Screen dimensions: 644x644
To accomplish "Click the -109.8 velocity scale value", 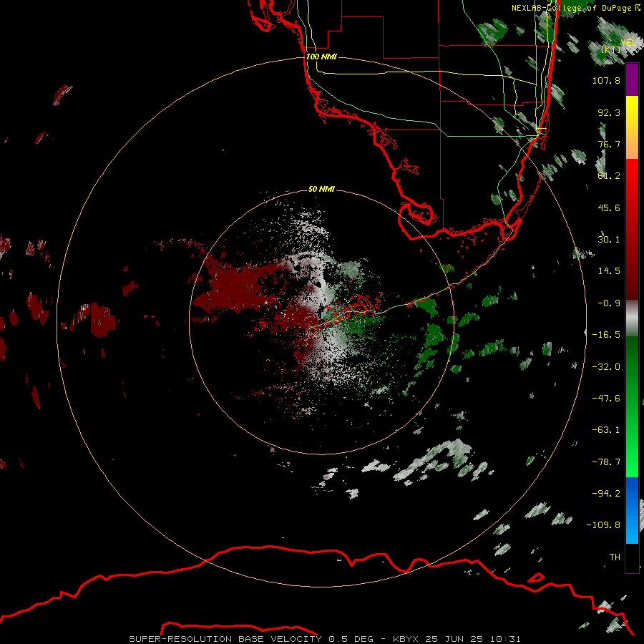I will pyautogui.click(x=603, y=525).
